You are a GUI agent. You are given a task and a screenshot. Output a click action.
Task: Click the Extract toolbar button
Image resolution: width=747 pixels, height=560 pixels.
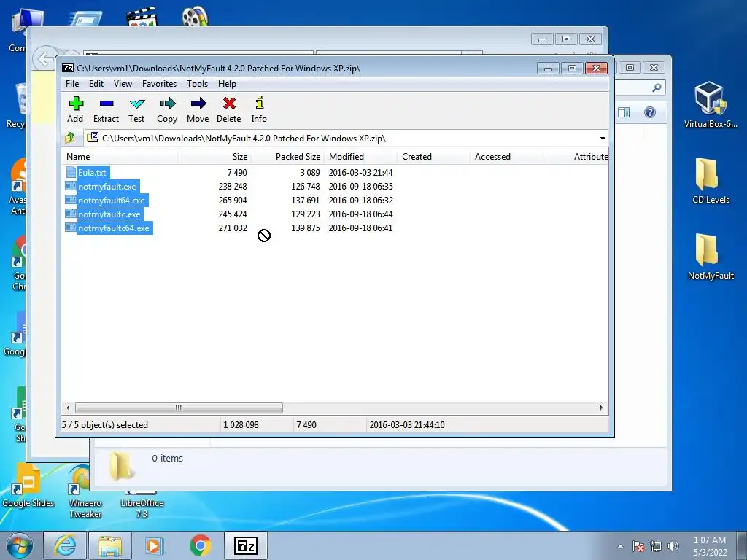pos(106,109)
